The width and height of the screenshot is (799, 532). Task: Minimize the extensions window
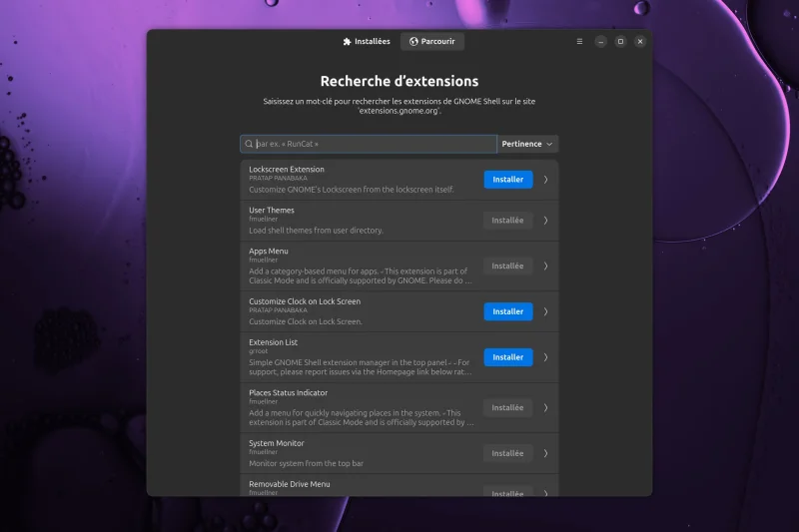point(601,41)
